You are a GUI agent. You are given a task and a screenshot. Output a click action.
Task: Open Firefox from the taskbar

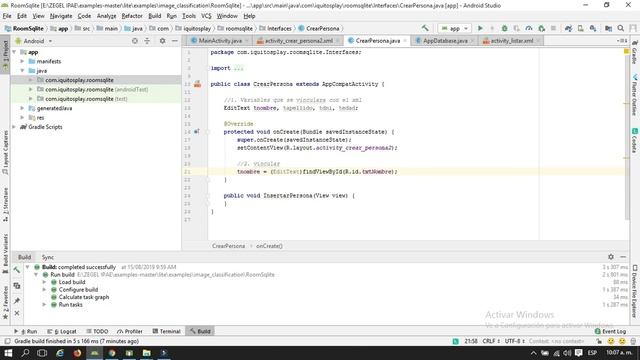77,353
